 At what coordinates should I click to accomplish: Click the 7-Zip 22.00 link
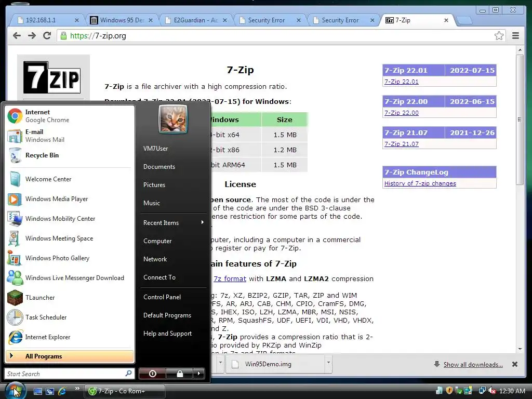coord(402,113)
